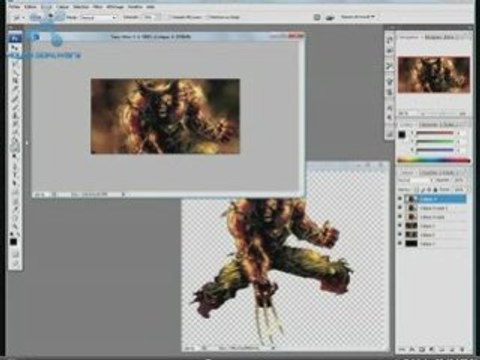The width and height of the screenshot is (480, 360).
Task: Select the Pen tool
Action: click(15, 166)
